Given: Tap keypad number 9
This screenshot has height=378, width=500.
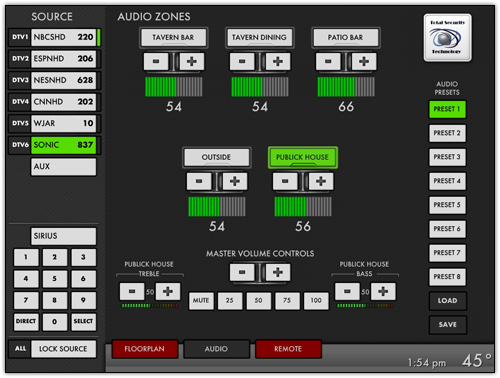Looking at the screenshot, I should 83,300.
